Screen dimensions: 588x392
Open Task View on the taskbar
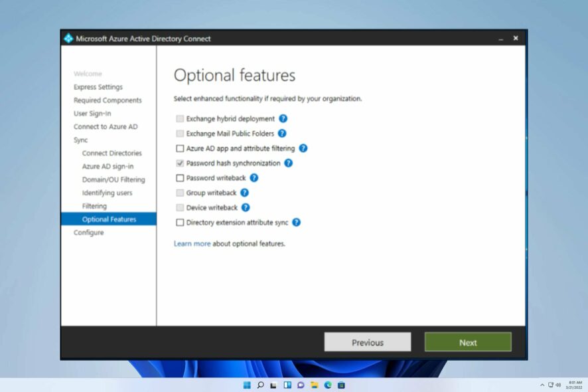point(273,385)
